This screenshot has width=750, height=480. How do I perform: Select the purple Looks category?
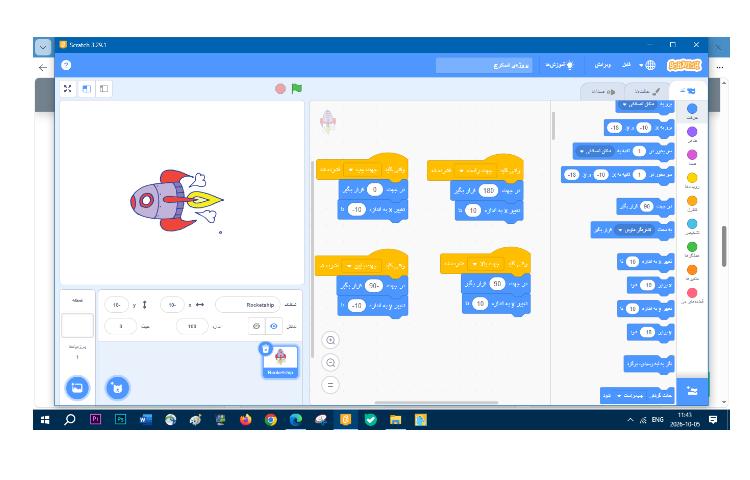click(x=692, y=134)
